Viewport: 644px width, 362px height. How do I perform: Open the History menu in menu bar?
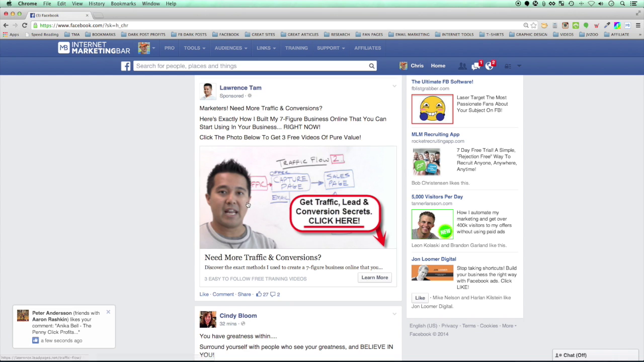97,4
